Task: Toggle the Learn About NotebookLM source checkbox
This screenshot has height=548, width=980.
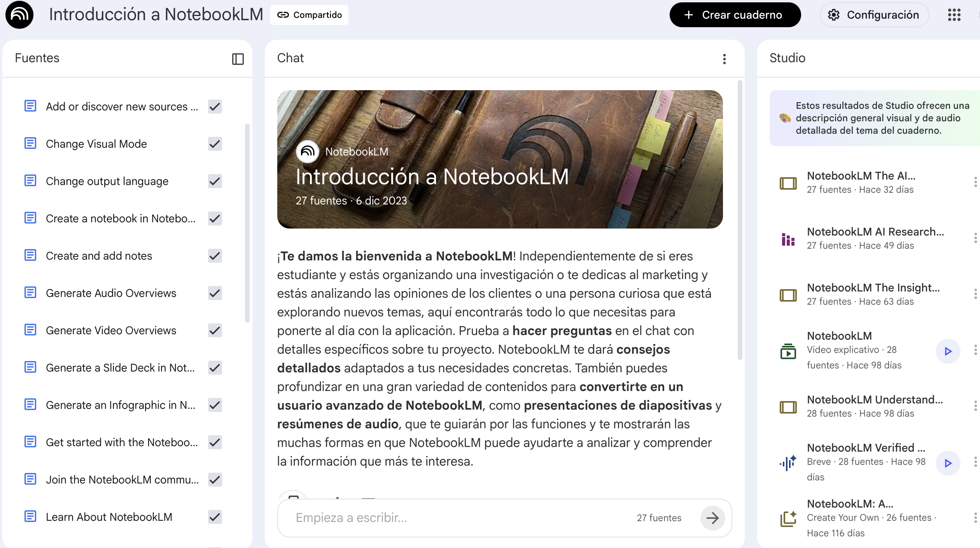Action: tap(215, 517)
